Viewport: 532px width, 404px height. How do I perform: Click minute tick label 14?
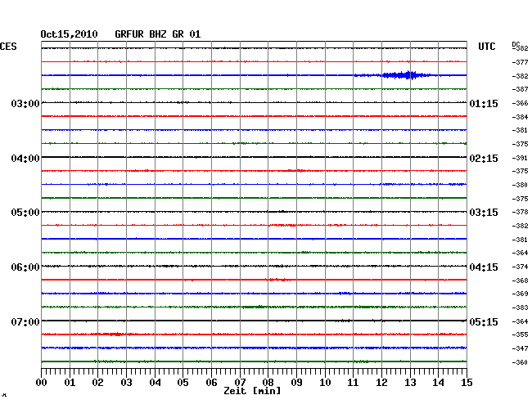pyautogui.click(x=438, y=383)
